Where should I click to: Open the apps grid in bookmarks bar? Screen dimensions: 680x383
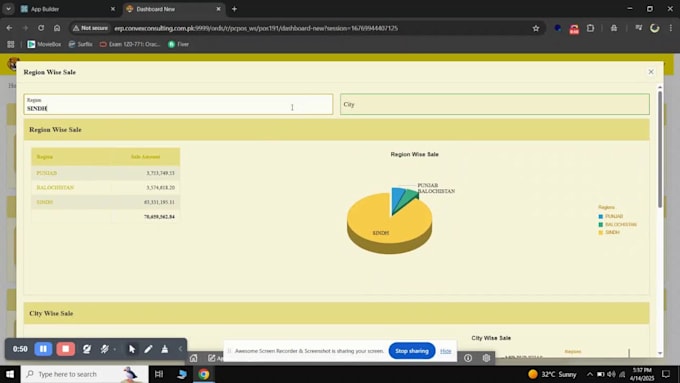[11, 44]
